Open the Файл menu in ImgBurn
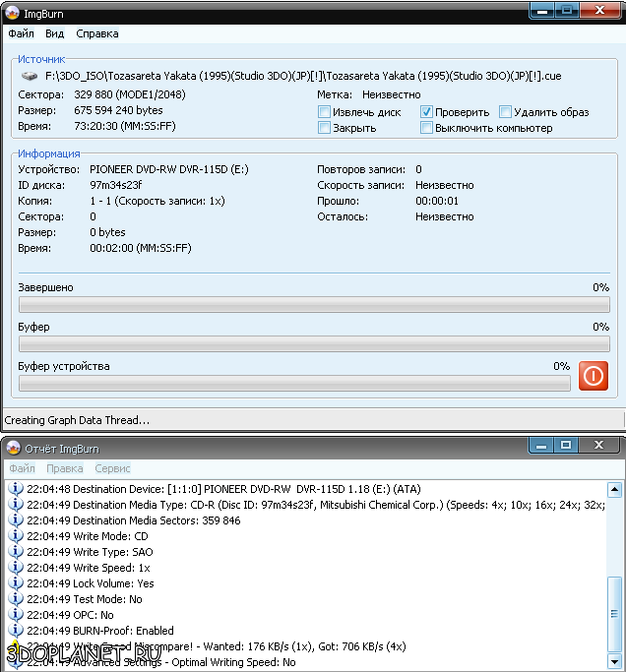Screen dimensions: 626x672 (21, 33)
